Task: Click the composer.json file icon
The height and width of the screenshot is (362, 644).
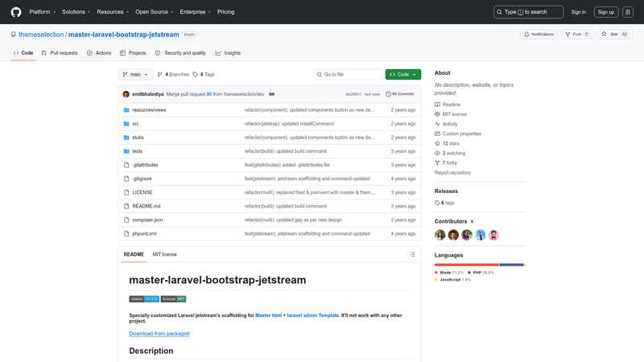Action: pos(126,220)
